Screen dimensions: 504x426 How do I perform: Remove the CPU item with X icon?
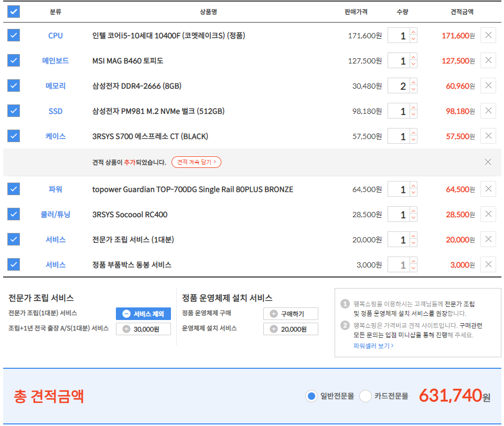(488, 36)
